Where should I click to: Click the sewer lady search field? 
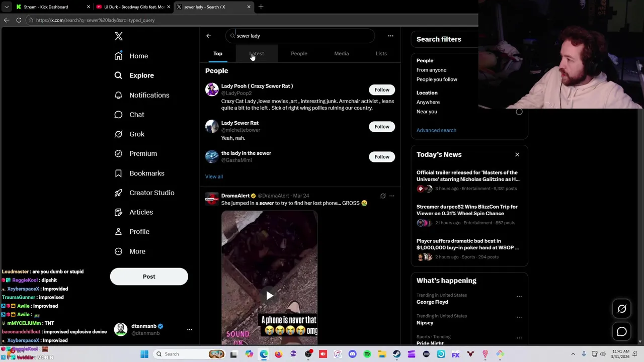pyautogui.click(x=300, y=36)
